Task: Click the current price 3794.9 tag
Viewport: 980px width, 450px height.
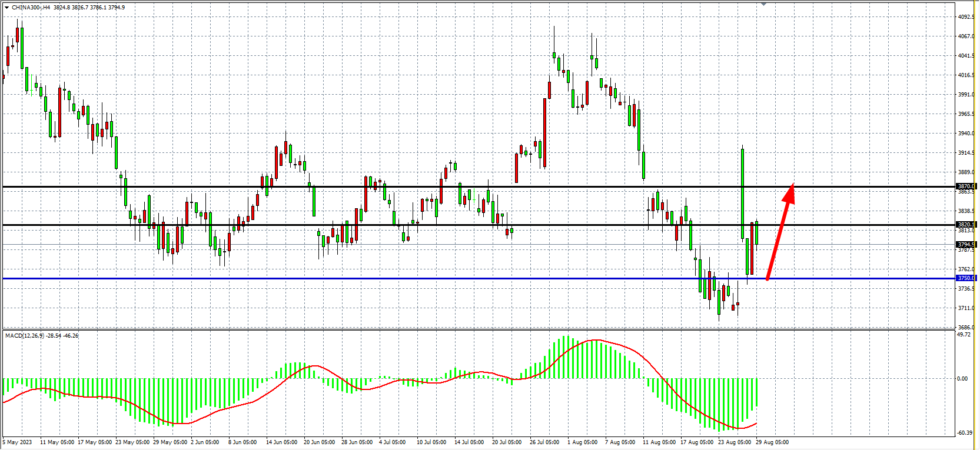Action: pos(965,244)
